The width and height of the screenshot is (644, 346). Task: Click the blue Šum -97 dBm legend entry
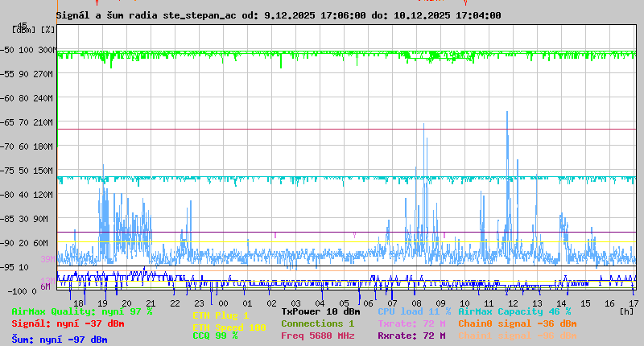[x=59, y=340]
